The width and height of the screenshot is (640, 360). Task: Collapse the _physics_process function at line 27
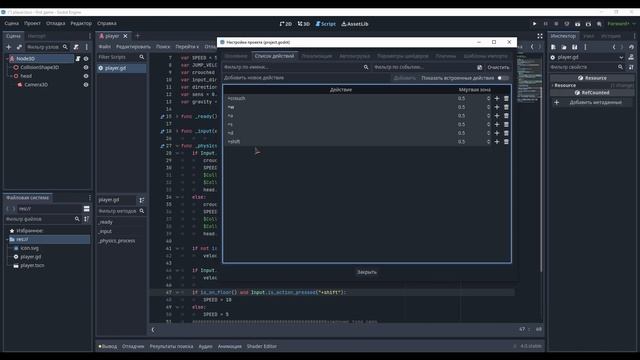point(178,146)
